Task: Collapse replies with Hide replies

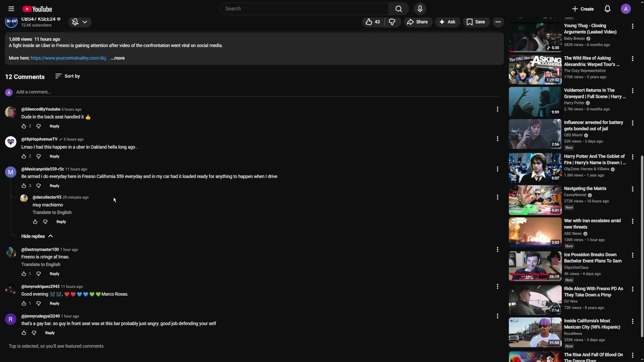Action: pyautogui.click(x=37, y=236)
